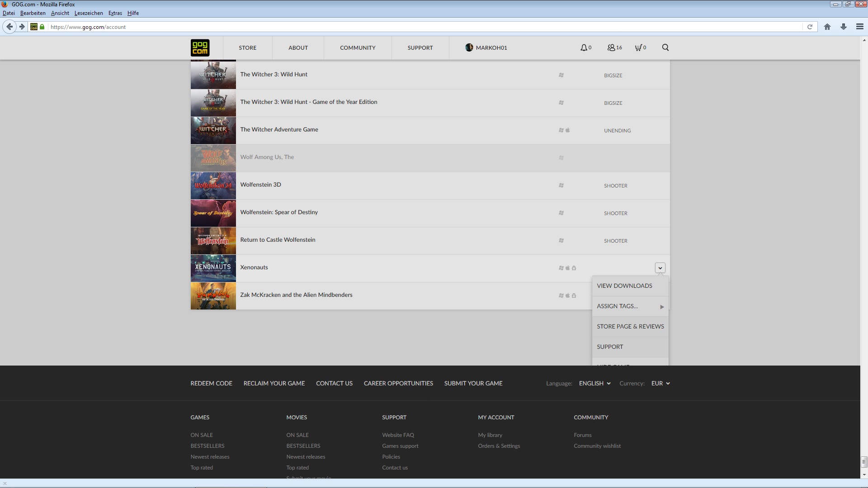Open the SUPPORT navigation menu
This screenshot has height=488, width=868.
point(420,47)
